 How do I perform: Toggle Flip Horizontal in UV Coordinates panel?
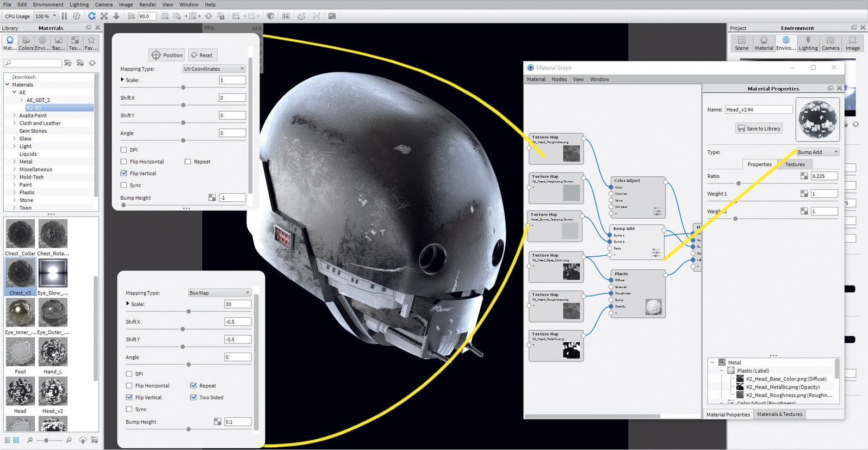click(124, 162)
